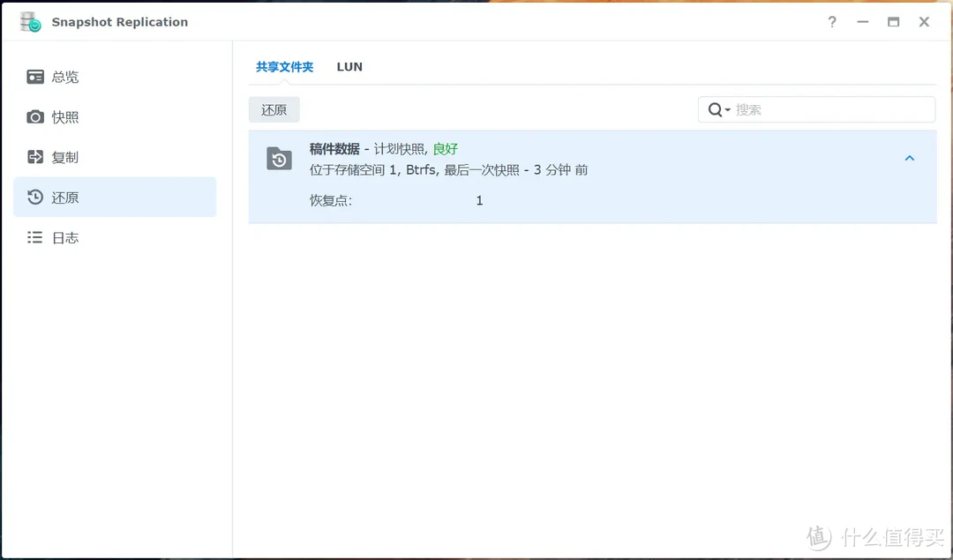Select the 稿件数据 snapshot entry row

(591, 159)
